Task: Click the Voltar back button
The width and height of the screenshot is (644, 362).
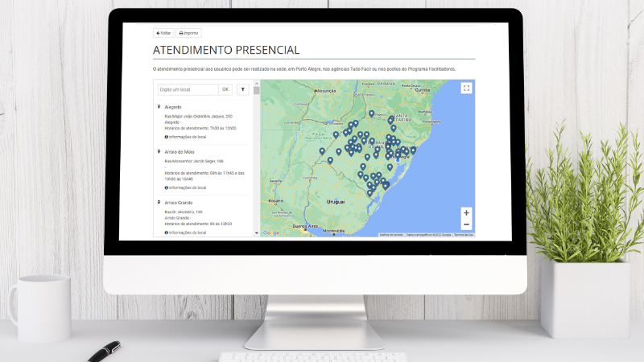Action: point(163,33)
